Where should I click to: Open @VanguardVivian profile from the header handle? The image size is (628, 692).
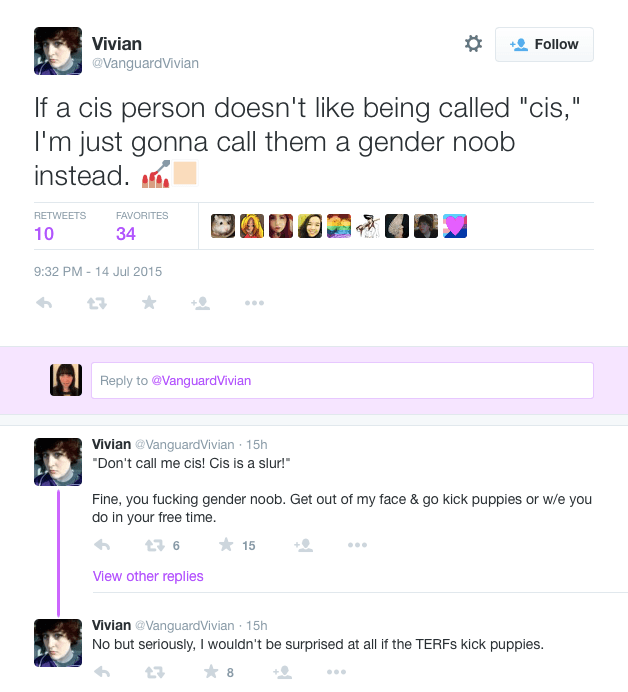pyautogui.click(x=145, y=63)
